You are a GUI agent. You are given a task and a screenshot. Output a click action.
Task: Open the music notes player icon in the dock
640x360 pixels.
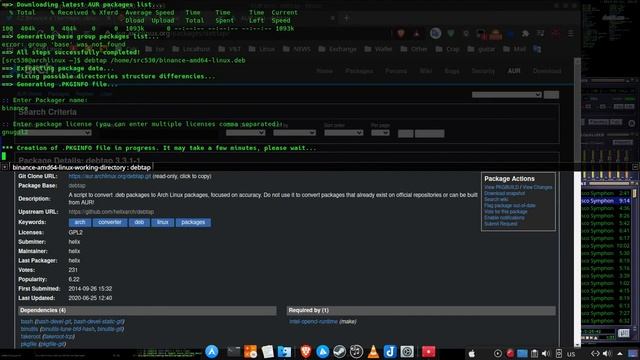click(x=356, y=351)
